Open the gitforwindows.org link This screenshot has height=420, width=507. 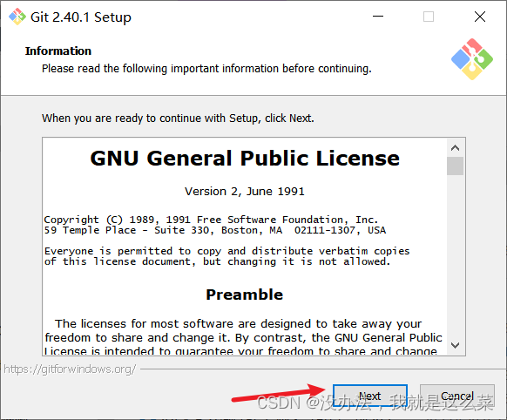pos(70,369)
